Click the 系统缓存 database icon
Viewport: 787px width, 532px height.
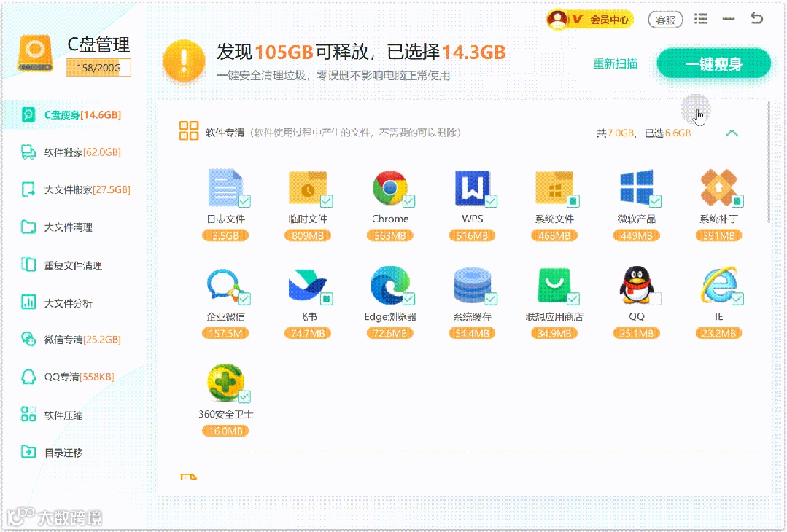point(473,285)
